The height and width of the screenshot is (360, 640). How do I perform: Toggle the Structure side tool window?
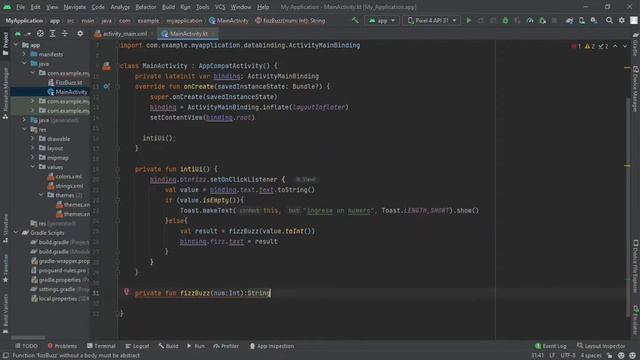click(x=5, y=229)
